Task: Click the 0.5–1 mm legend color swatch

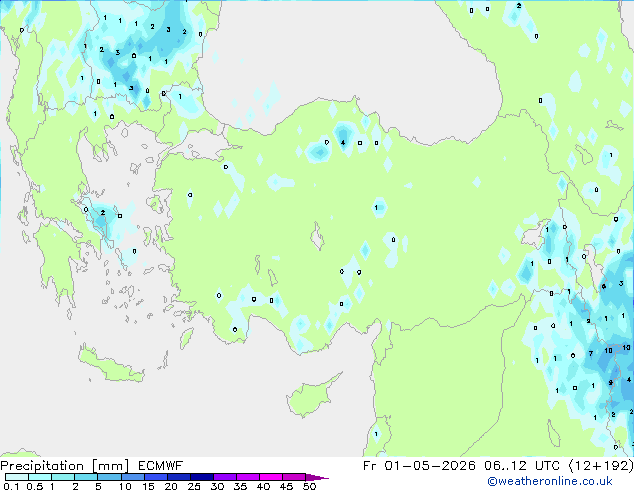Action: 40,477
